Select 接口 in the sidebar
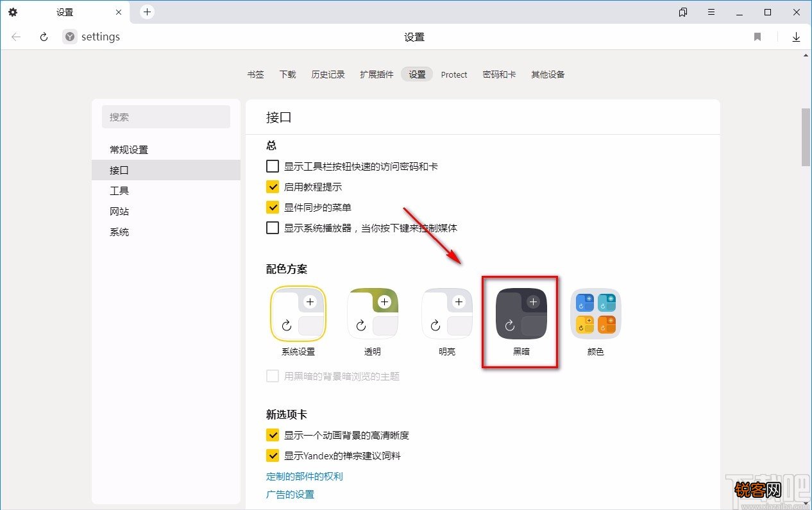Image resolution: width=812 pixels, height=510 pixels. point(166,170)
